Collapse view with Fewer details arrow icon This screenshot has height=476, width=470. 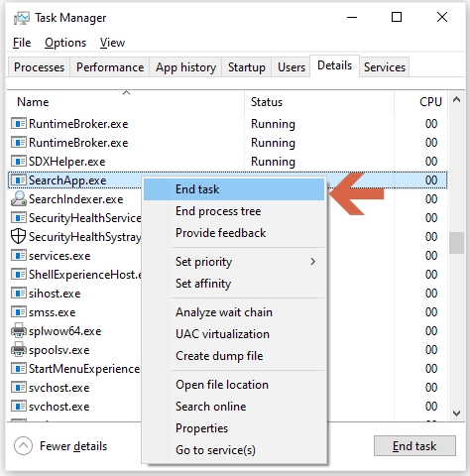click(23, 446)
